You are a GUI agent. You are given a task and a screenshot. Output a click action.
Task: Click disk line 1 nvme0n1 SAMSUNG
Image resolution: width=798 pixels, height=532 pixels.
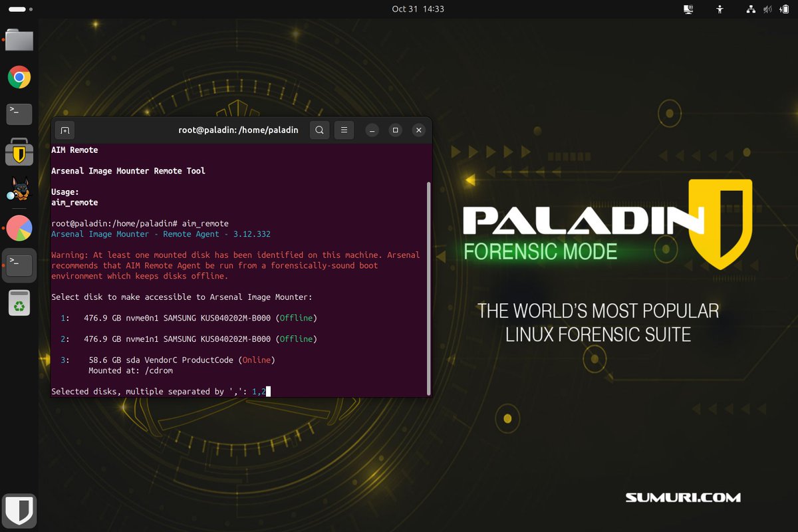coord(188,318)
